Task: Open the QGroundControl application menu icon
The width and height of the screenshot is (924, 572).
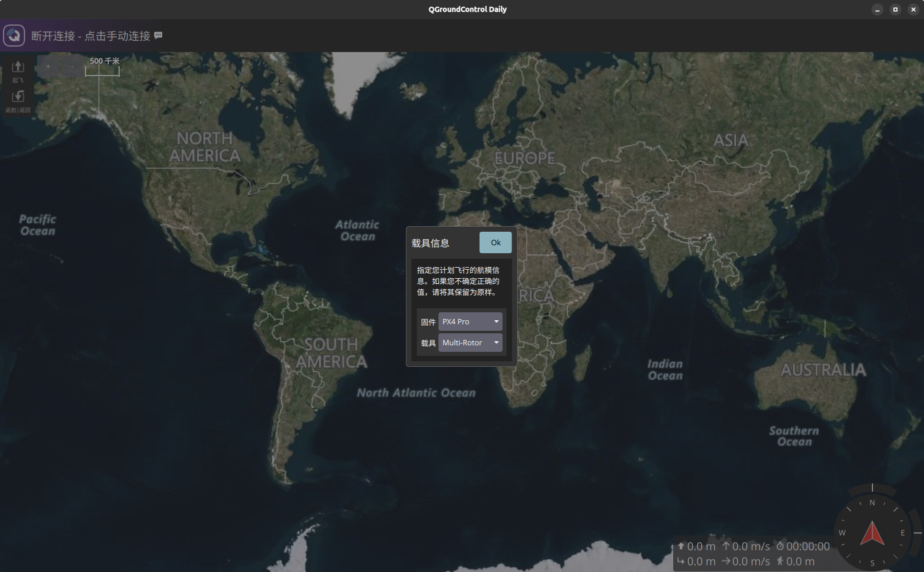Action: click(x=14, y=36)
